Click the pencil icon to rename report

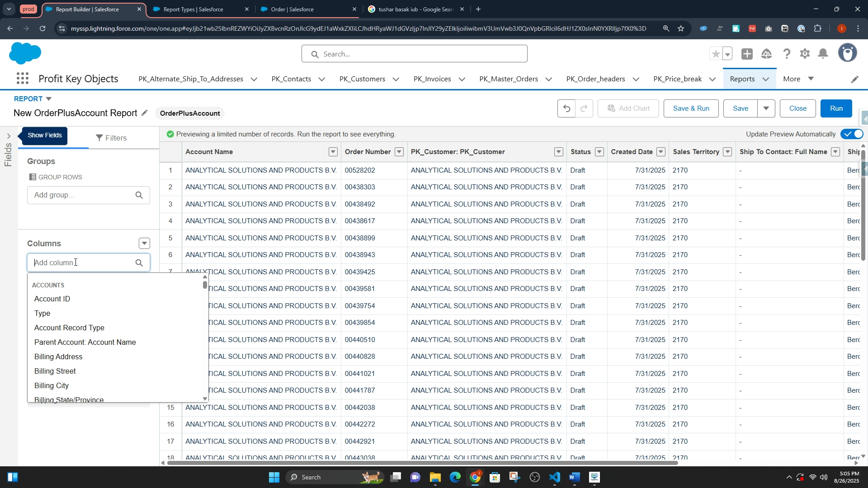pos(145,113)
